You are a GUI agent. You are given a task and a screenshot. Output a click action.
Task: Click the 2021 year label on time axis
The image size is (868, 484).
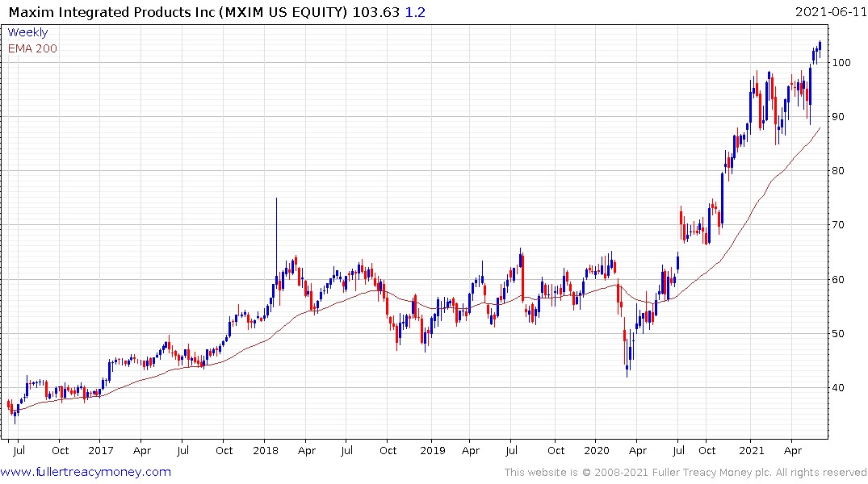(751, 450)
